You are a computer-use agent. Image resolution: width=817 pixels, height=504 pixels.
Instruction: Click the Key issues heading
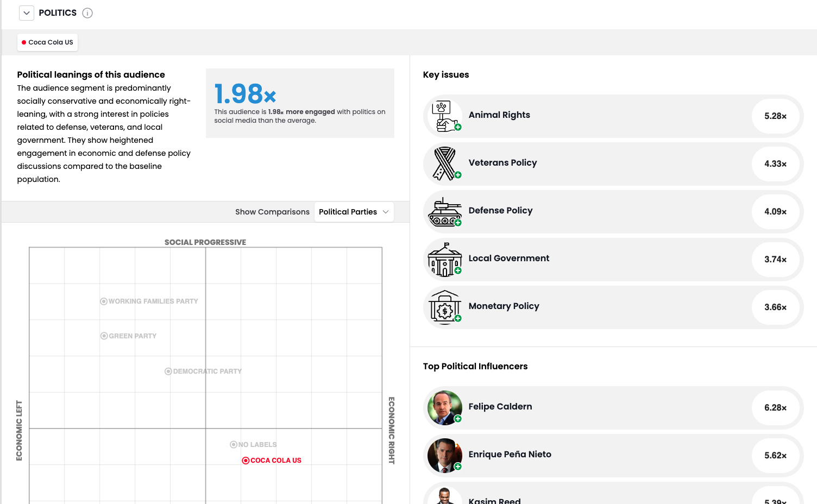tap(446, 75)
